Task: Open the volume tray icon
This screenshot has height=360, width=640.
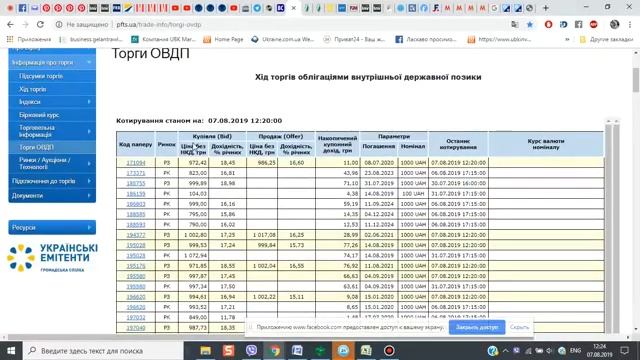Action: (549, 351)
